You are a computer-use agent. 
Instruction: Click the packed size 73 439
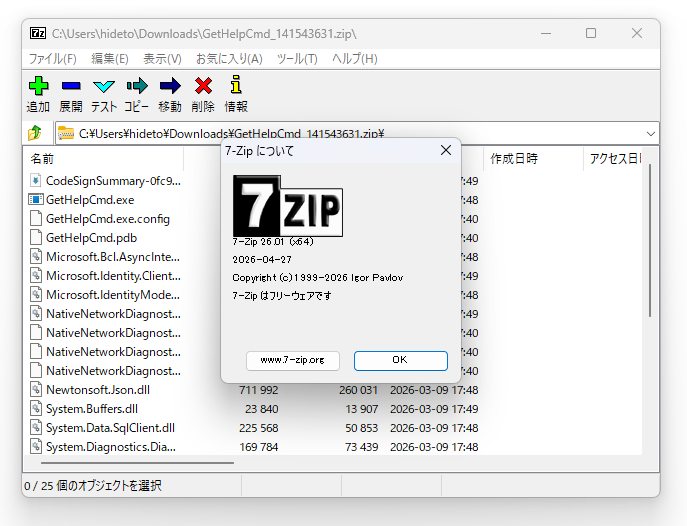tap(361, 447)
